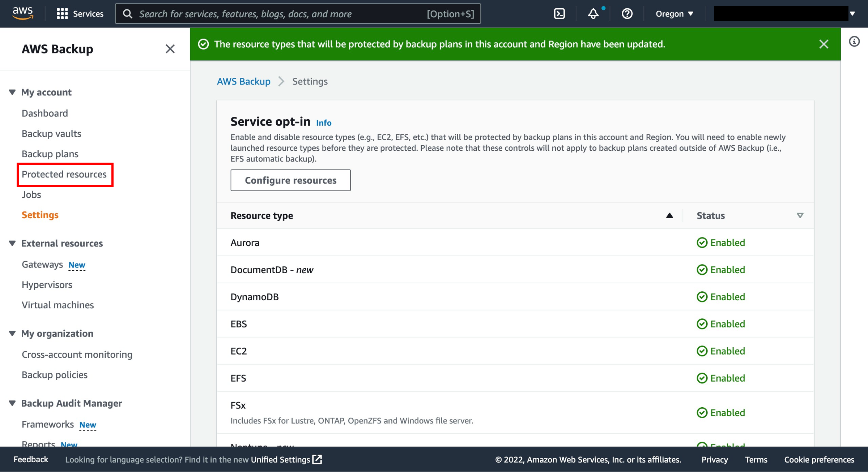Viewport: 868px width, 472px height.
Task: Open the help question mark icon
Action: click(627, 14)
